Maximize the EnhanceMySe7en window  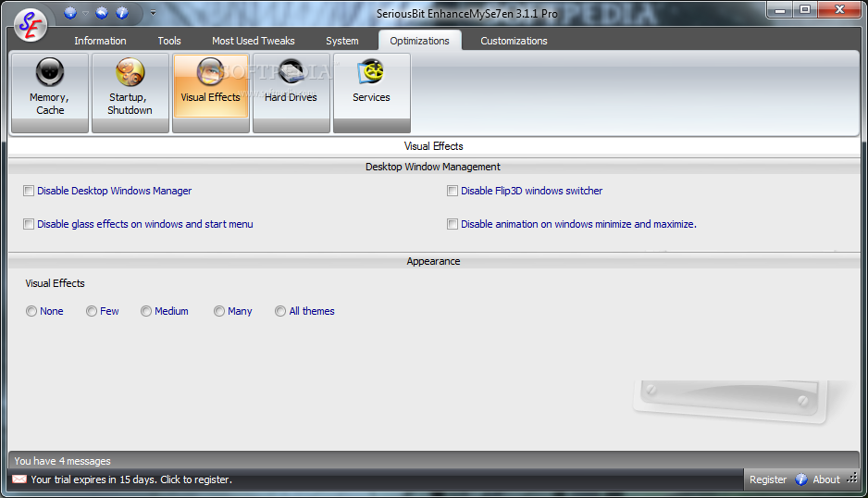(805, 9)
